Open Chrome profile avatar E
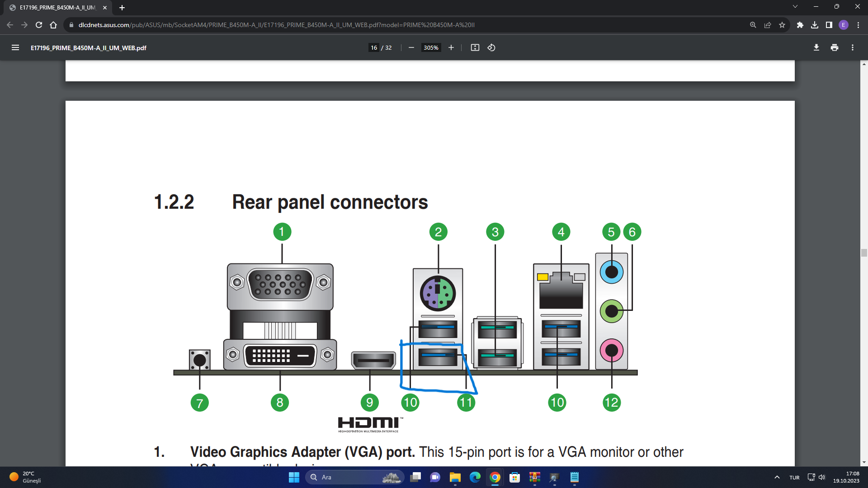 tap(844, 25)
